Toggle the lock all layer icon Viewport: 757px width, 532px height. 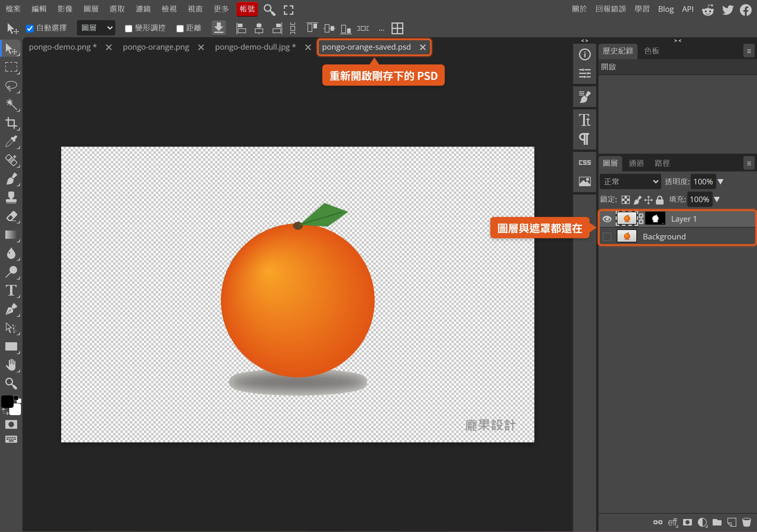[x=659, y=200]
